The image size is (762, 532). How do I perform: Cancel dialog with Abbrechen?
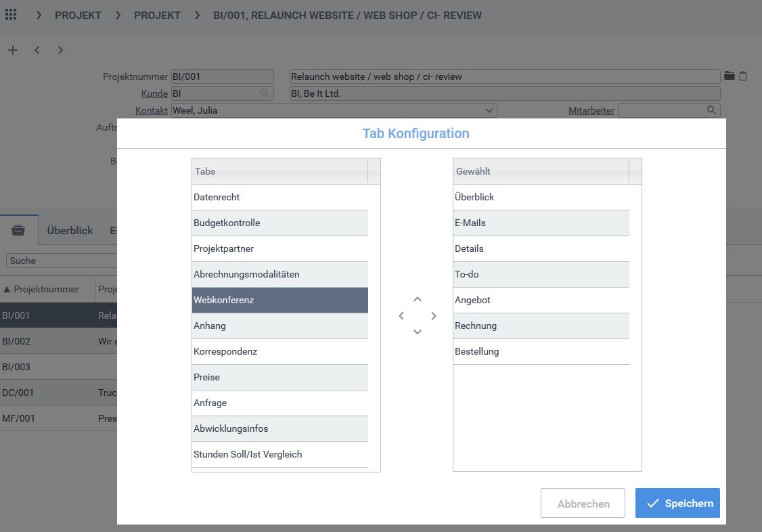[583, 503]
